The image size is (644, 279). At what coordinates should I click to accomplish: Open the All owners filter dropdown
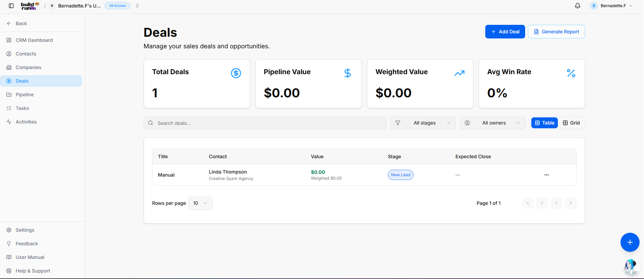click(x=493, y=123)
